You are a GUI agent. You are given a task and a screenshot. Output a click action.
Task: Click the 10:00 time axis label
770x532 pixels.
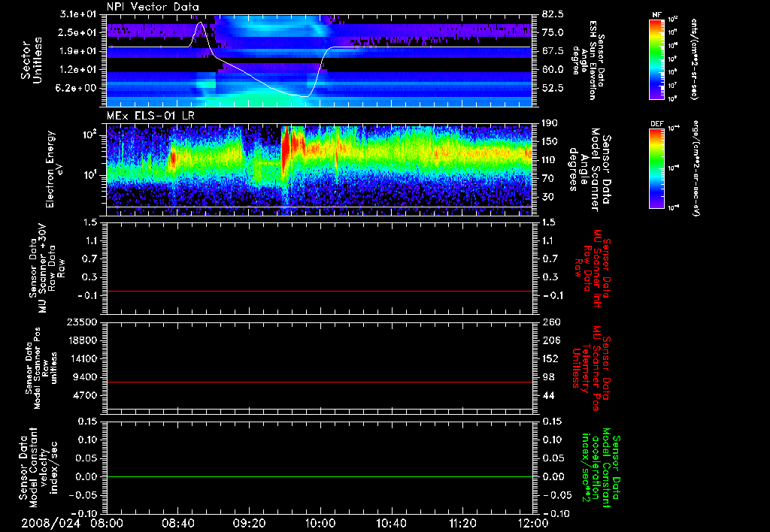tap(320, 524)
